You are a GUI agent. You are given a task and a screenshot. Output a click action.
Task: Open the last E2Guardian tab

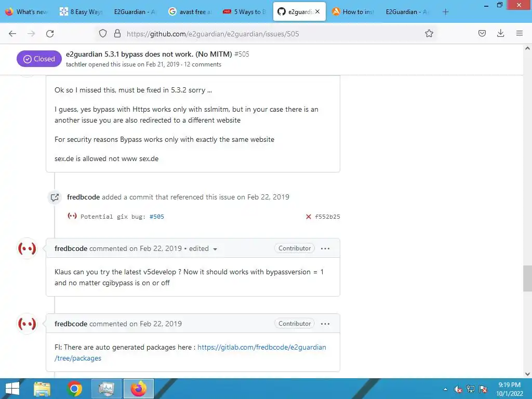pyautogui.click(x=407, y=11)
